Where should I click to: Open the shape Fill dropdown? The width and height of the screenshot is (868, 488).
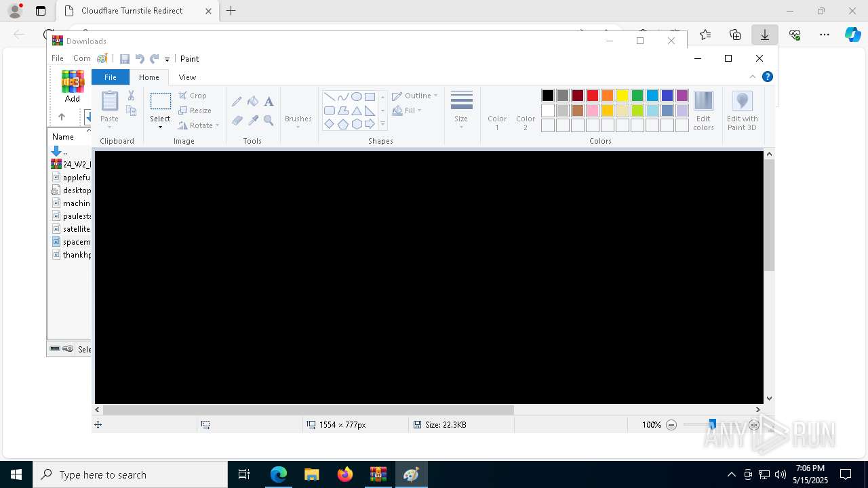tap(407, 110)
